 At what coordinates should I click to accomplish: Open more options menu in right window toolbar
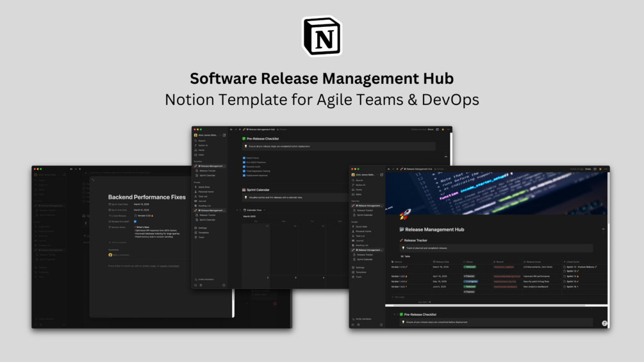pos(606,169)
